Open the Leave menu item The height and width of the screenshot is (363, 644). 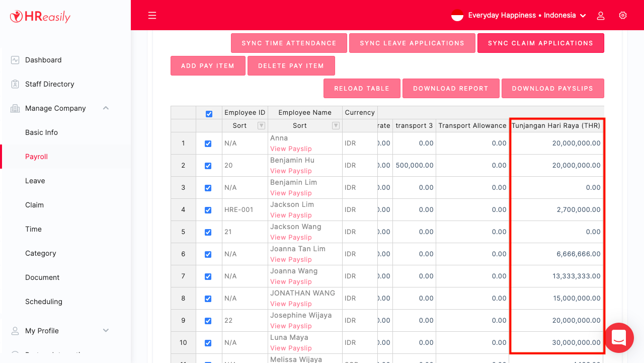pyautogui.click(x=35, y=181)
